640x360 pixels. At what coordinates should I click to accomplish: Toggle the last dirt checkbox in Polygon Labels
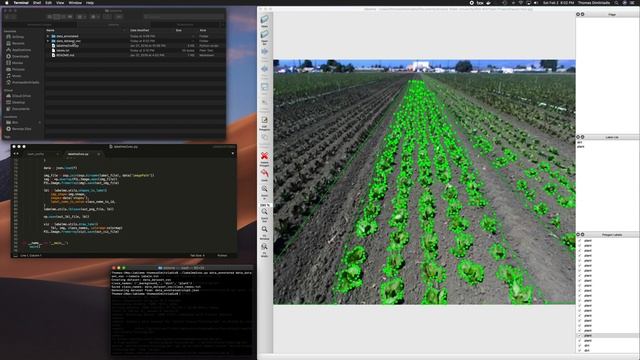tap(580, 350)
